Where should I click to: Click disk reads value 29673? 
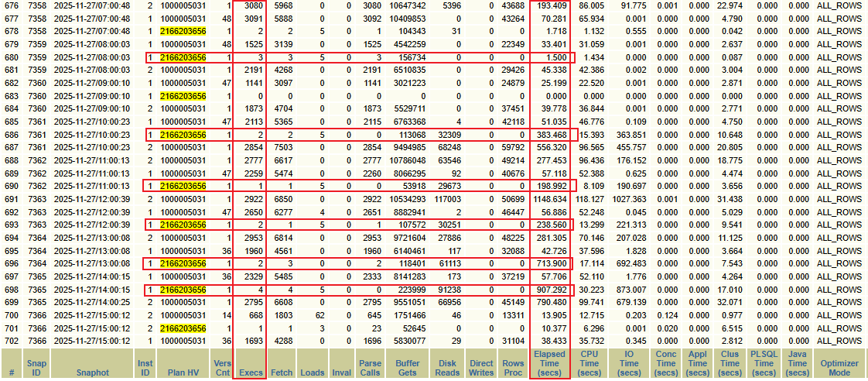pos(450,186)
